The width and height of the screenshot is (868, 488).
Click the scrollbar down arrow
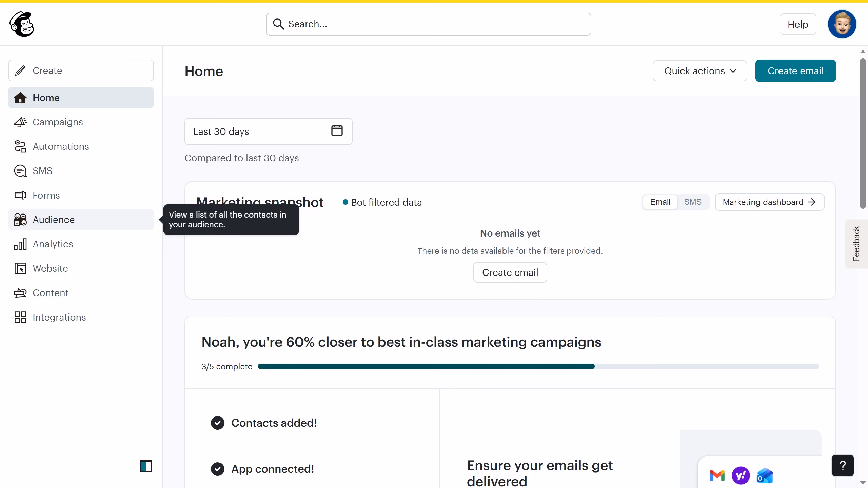click(x=863, y=482)
